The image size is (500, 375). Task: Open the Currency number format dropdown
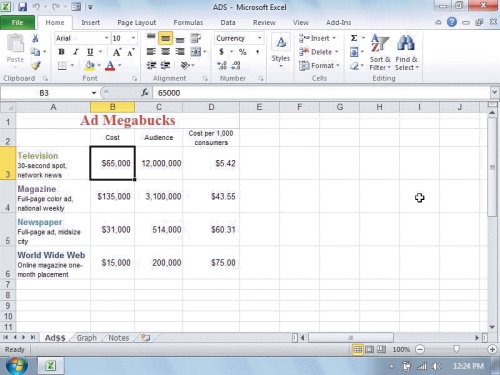(259, 38)
